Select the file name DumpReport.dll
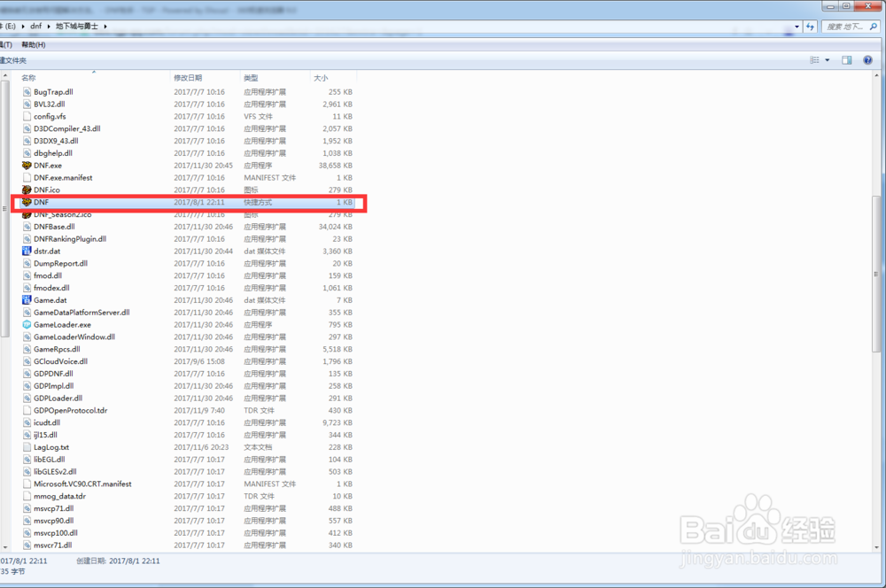This screenshot has width=886, height=588. coord(60,263)
